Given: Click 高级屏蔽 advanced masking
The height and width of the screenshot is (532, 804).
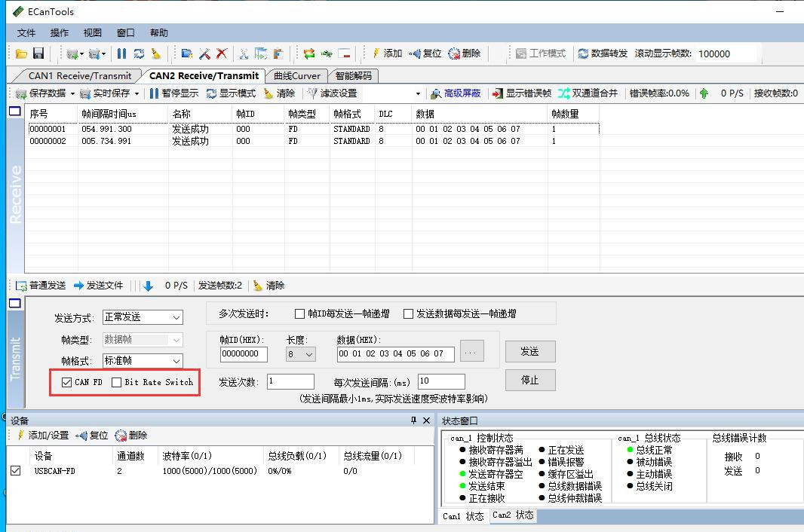Looking at the screenshot, I should [456, 93].
